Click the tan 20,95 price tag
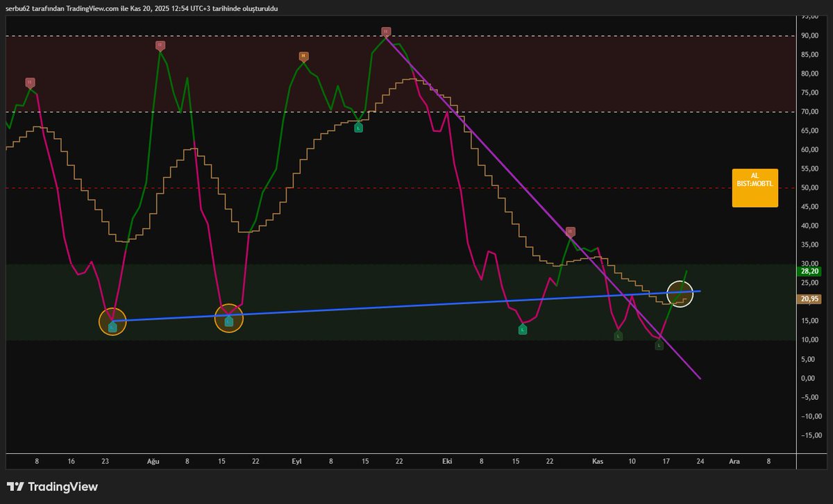Viewport: 833px width, 504px height. coord(809,299)
